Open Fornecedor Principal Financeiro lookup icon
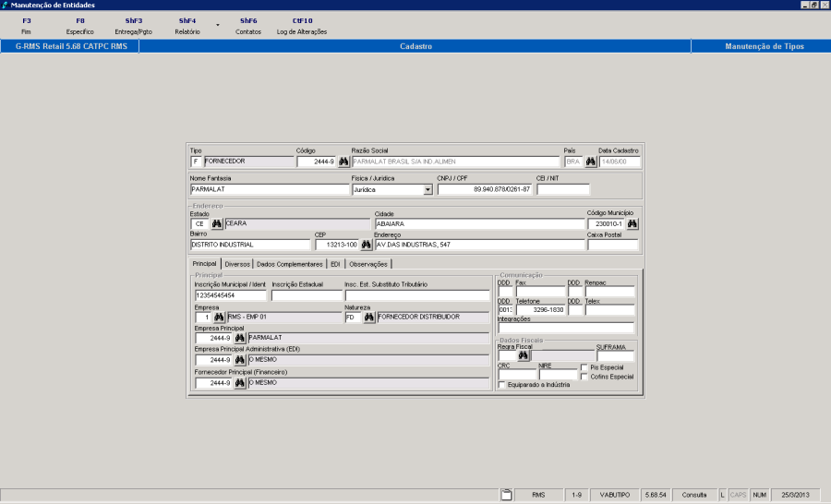The image size is (831, 504). [x=239, y=383]
